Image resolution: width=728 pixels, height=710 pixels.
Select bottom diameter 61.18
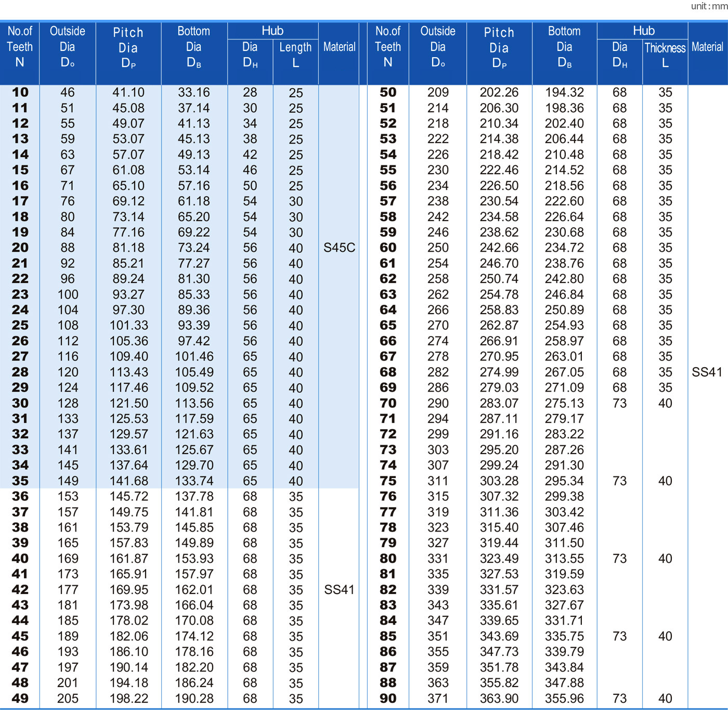[194, 201]
